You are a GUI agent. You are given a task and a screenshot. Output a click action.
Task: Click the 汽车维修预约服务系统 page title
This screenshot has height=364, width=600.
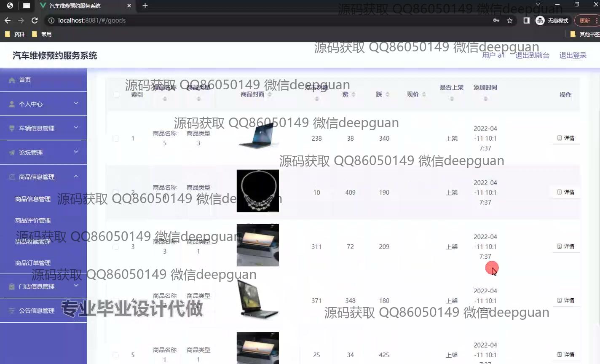pos(55,56)
